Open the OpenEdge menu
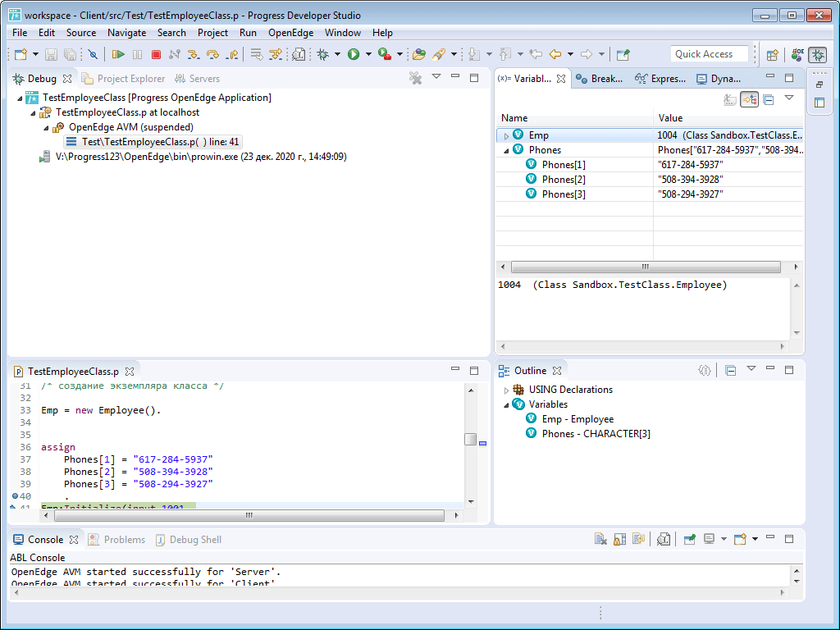 (290, 33)
